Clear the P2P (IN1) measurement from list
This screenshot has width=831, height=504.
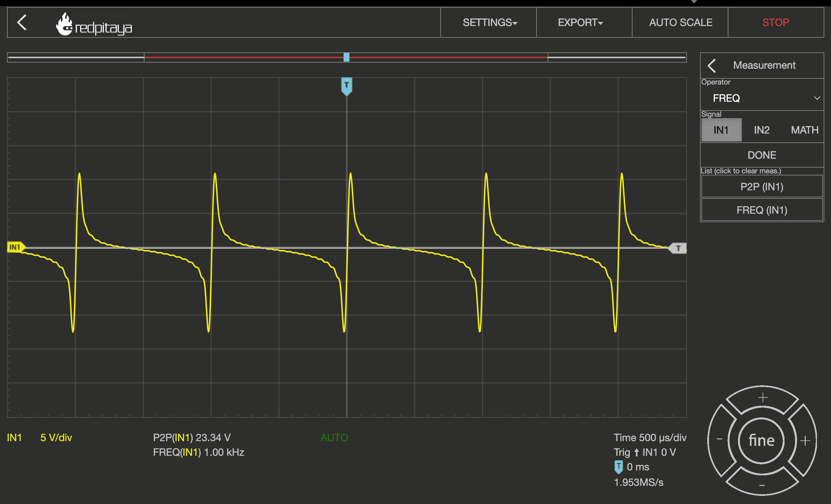(762, 187)
